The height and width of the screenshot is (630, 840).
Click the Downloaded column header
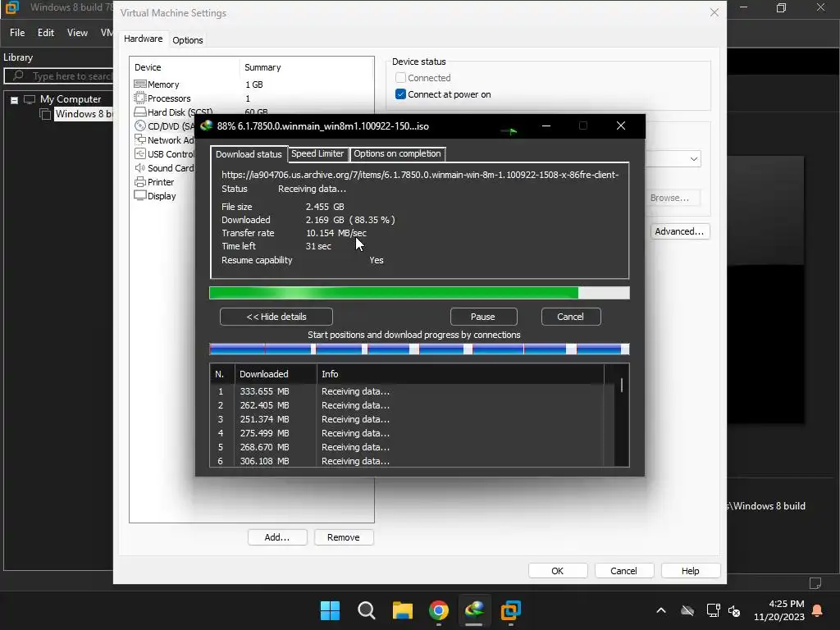[276, 374]
